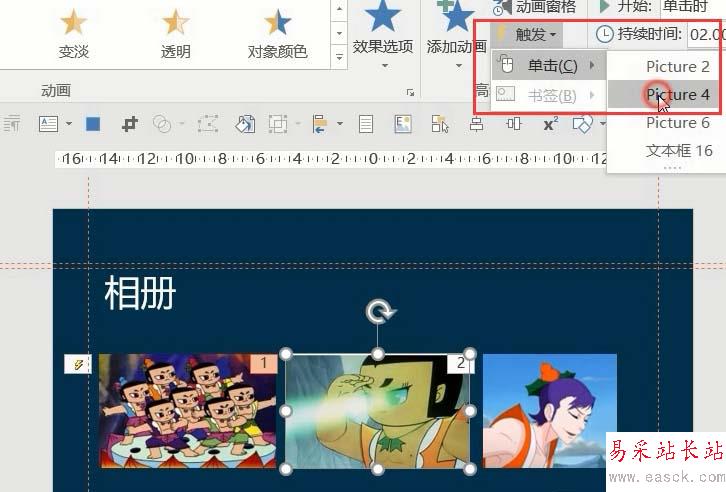Open the 触发 trigger dropdown

coord(529,34)
